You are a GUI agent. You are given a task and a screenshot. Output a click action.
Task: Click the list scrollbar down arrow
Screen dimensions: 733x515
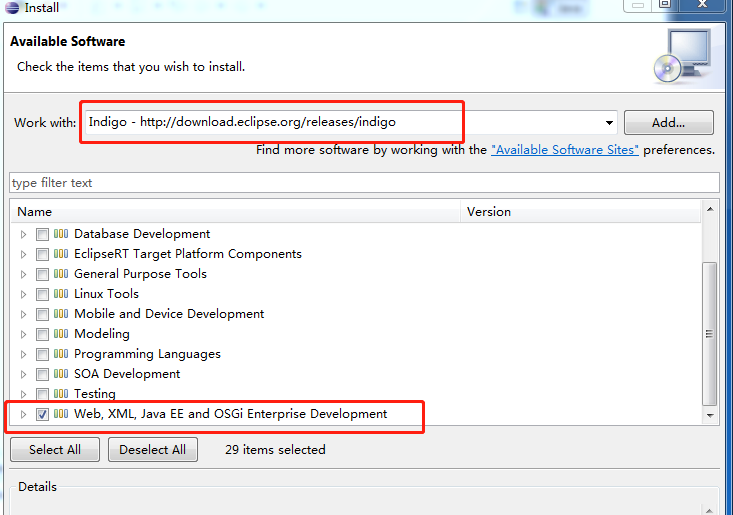710,415
